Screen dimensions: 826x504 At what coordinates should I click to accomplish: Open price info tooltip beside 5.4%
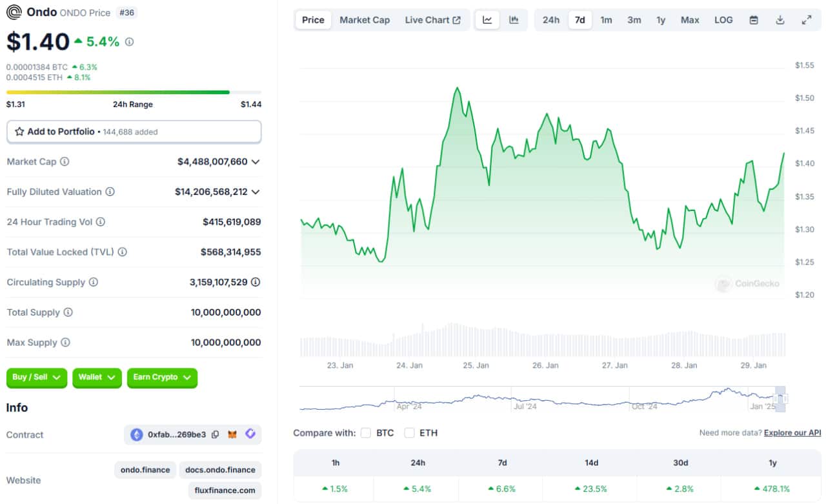tap(129, 42)
